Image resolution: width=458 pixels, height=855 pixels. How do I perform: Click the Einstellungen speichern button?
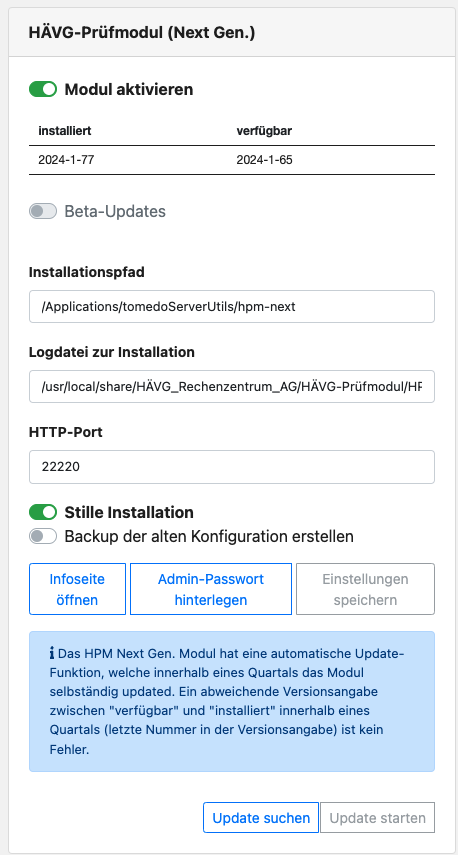(365, 589)
